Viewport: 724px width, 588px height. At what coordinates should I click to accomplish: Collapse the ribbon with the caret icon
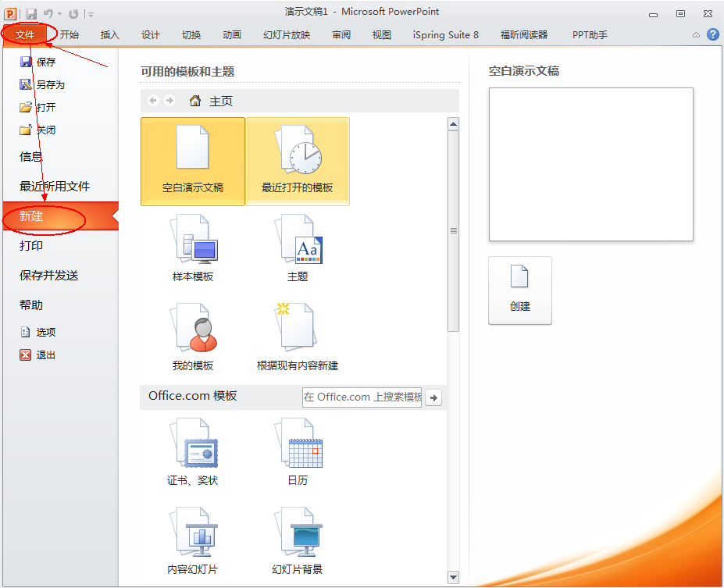(696, 35)
